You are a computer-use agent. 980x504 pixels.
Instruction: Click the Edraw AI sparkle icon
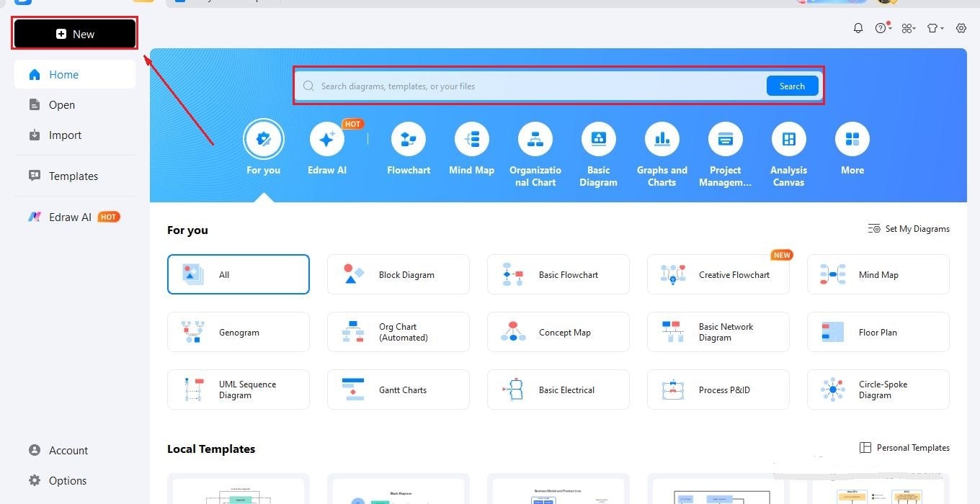[x=327, y=139]
